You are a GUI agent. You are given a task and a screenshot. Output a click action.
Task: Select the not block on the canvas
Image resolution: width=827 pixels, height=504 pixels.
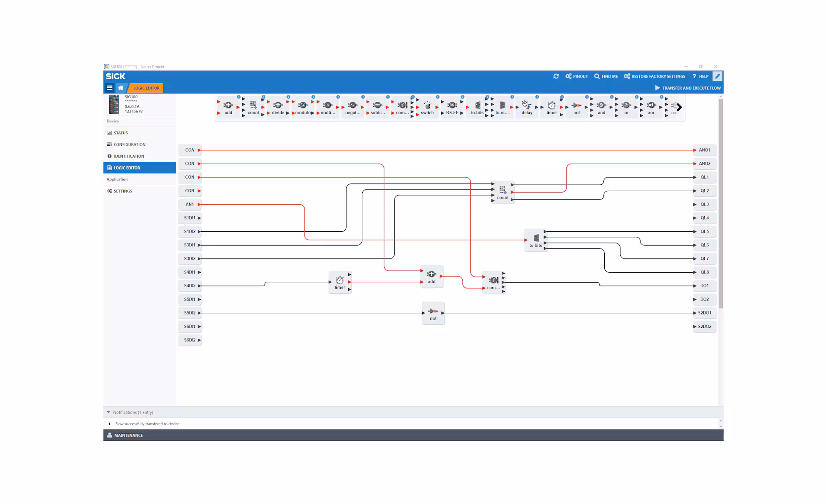pos(433,313)
